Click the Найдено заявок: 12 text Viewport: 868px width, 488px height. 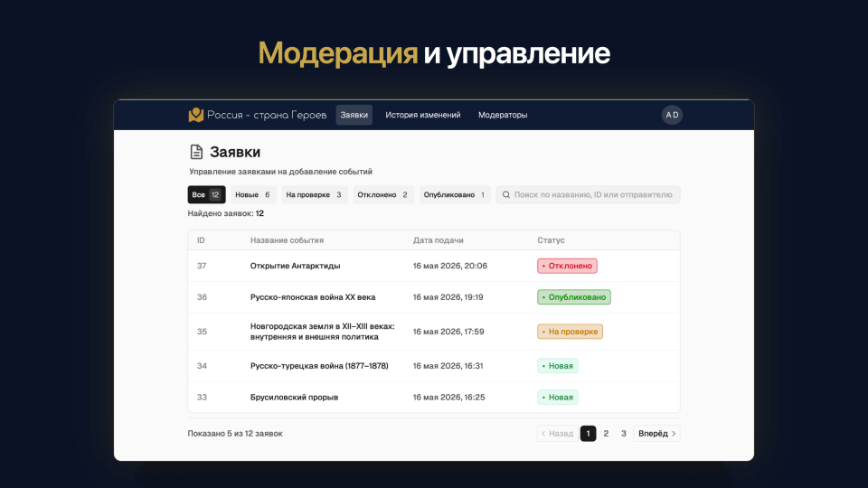[x=226, y=213]
